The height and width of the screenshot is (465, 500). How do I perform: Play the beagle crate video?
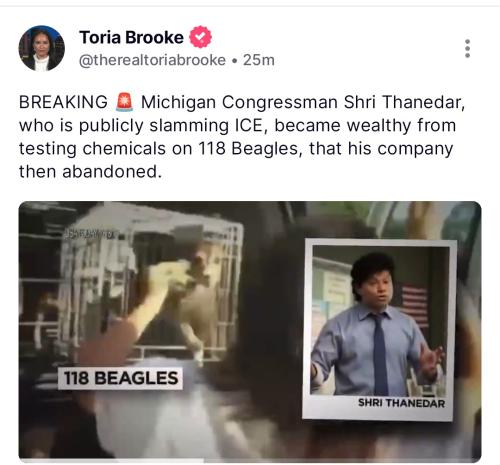tap(250, 331)
